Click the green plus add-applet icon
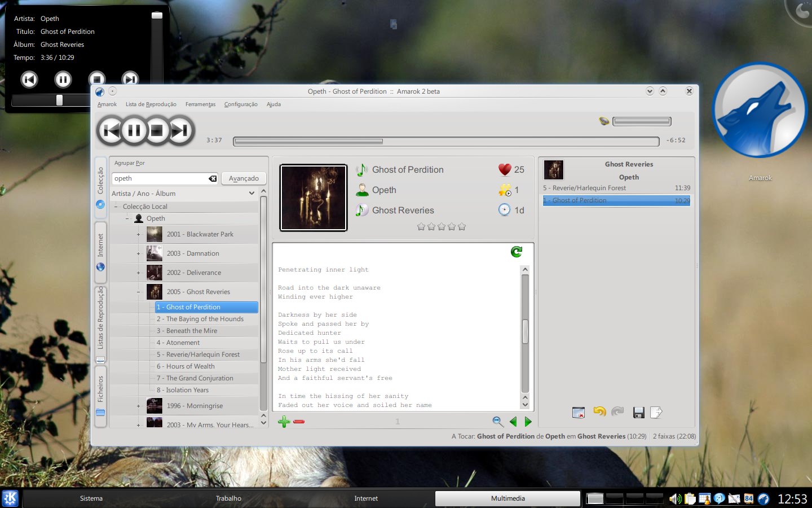The image size is (812, 508). [284, 421]
